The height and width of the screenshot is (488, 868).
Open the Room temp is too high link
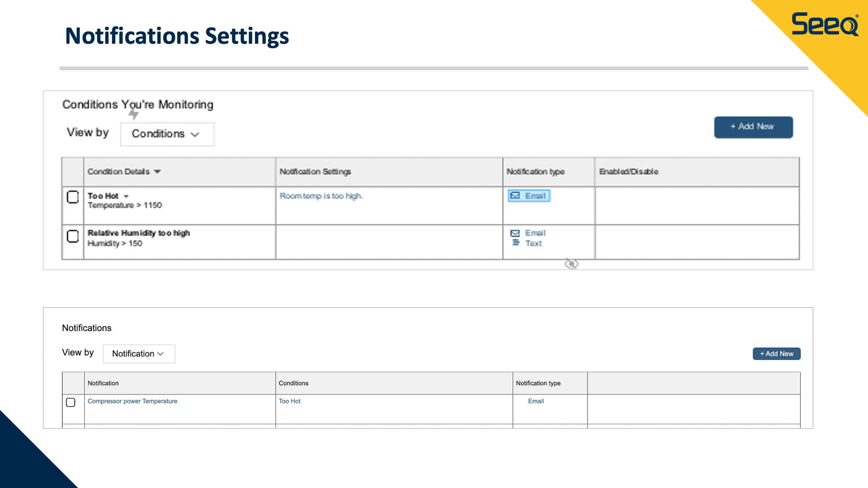click(x=321, y=196)
